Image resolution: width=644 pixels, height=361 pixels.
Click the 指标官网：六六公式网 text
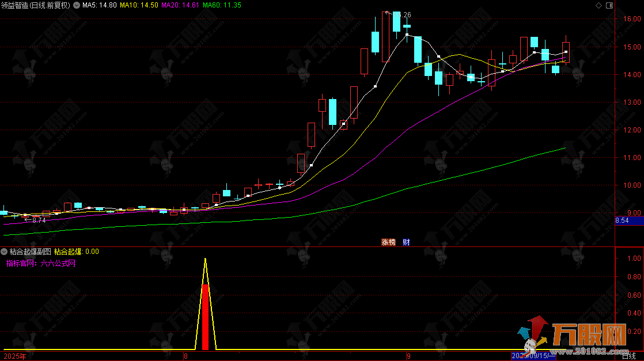tap(41, 263)
